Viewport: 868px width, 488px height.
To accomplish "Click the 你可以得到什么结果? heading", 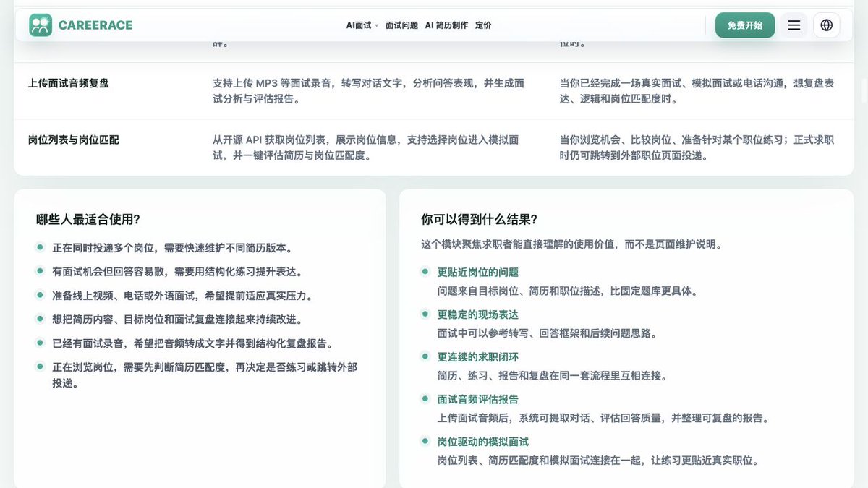I will (479, 220).
